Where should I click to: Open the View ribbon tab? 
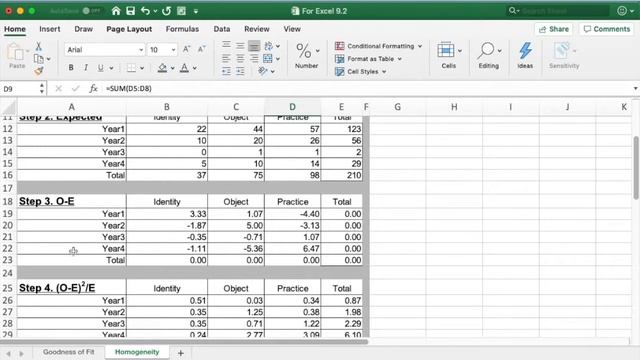click(292, 29)
